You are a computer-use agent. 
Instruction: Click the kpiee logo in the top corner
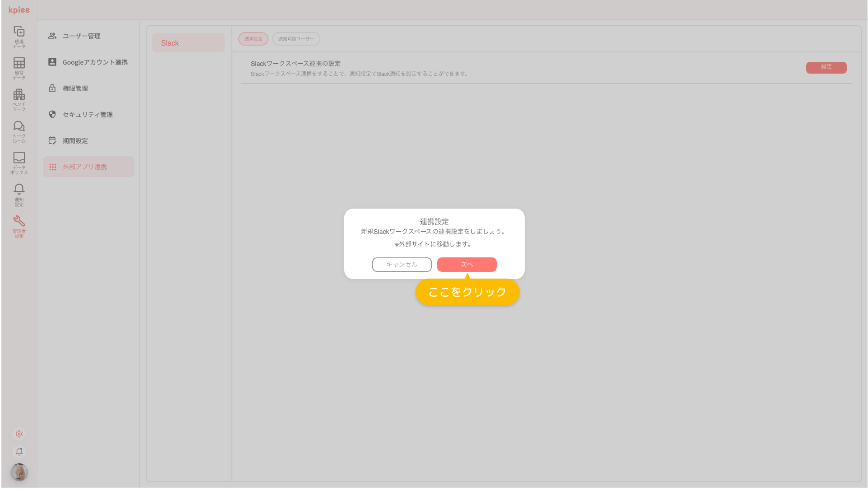(18, 9)
